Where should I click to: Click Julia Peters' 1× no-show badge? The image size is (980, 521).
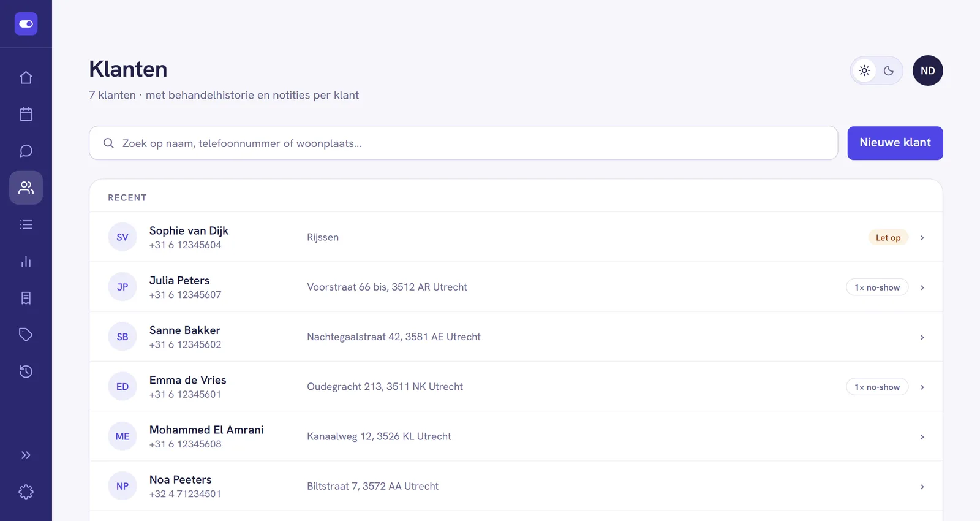(x=877, y=287)
